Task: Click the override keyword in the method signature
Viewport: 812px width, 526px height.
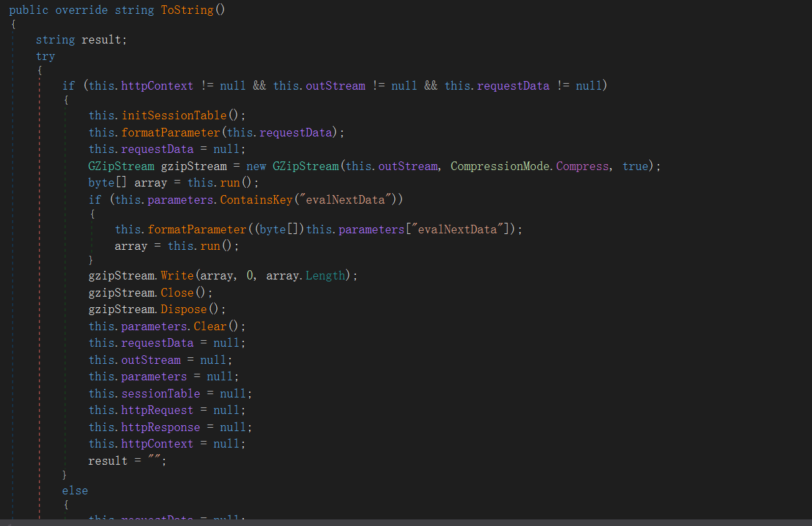Action: (x=81, y=11)
